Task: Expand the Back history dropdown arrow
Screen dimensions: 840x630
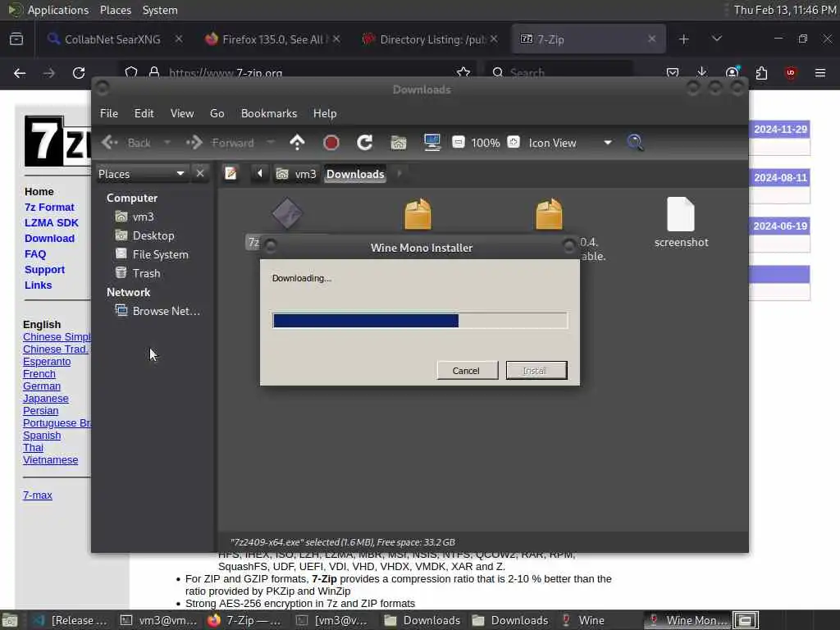Action: pyautogui.click(x=167, y=143)
